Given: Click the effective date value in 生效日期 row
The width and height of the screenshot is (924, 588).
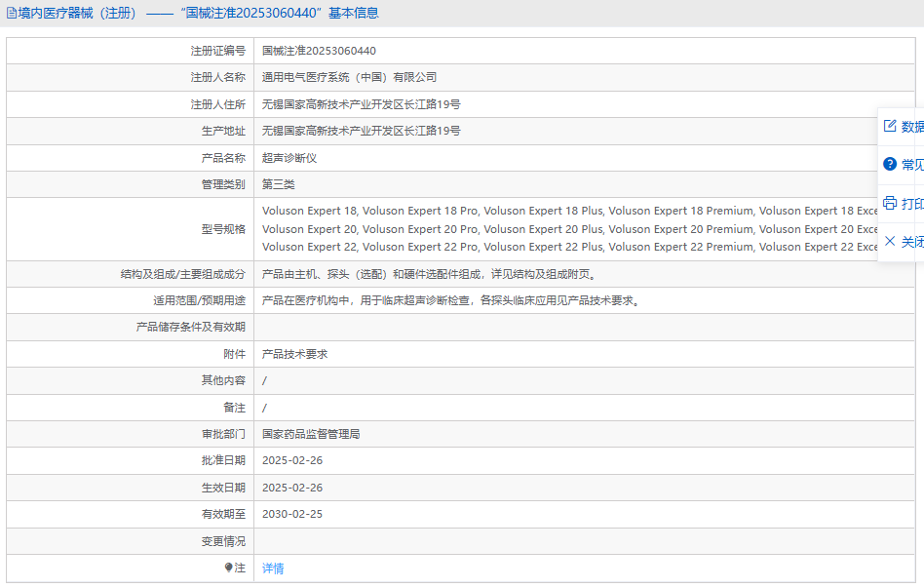Looking at the screenshot, I should click(x=292, y=488).
